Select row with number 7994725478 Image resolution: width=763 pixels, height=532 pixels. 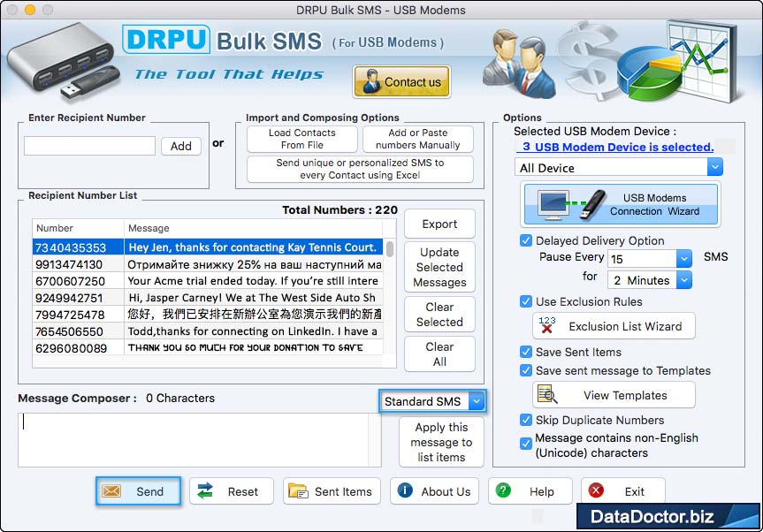pos(208,314)
